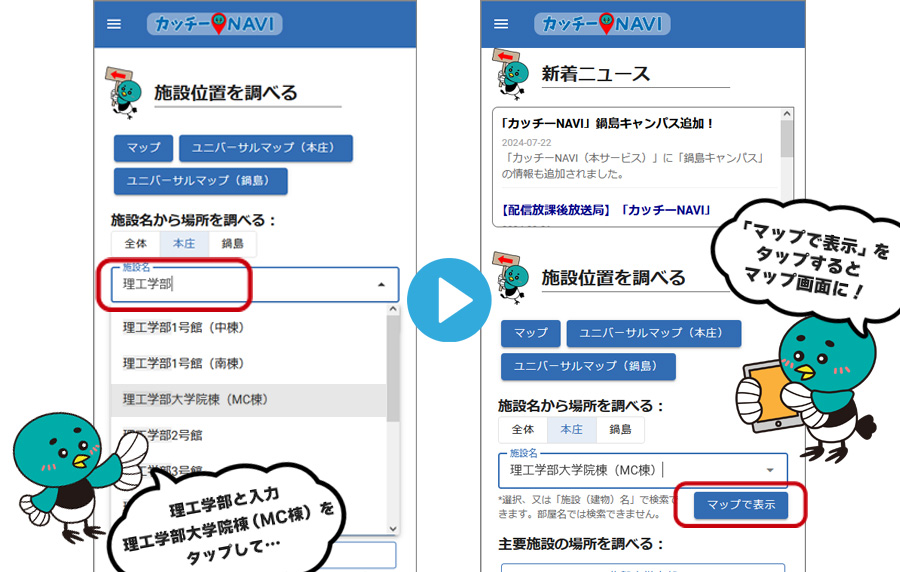Select 鍋島 tab on right screen

pos(620,429)
